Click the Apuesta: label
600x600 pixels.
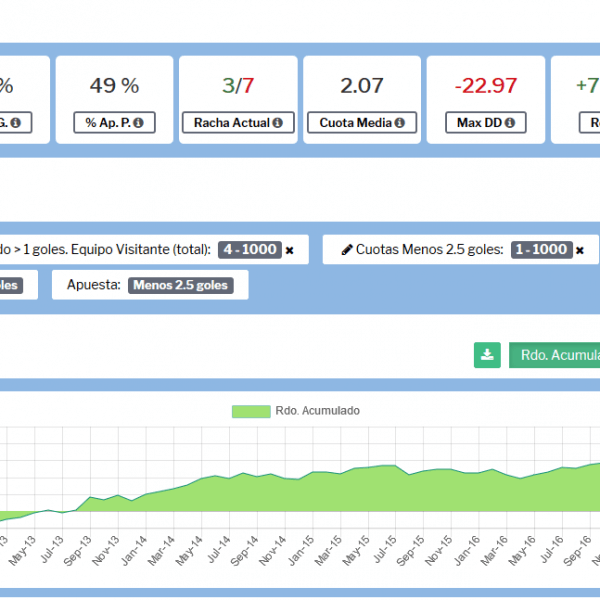pos(94,285)
